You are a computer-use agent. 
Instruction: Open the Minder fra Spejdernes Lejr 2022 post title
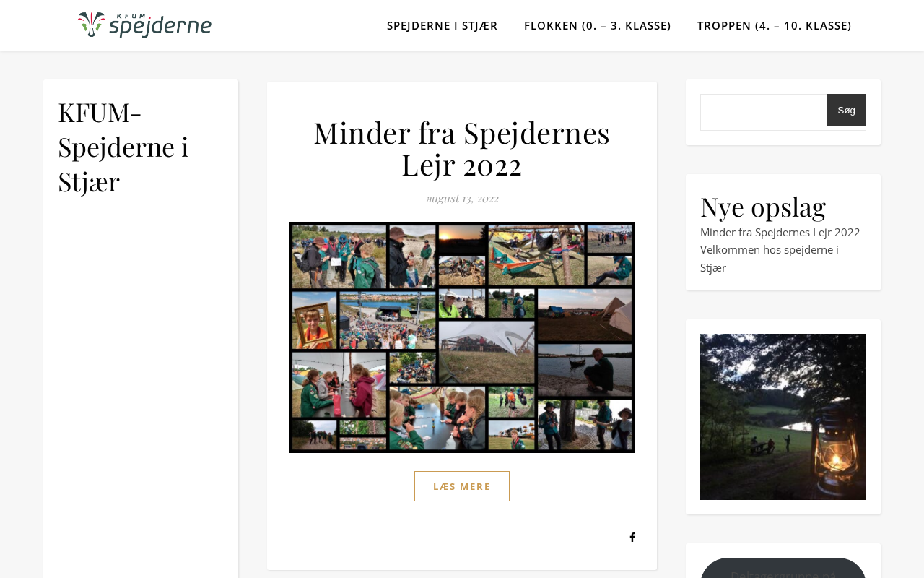point(462,148)
